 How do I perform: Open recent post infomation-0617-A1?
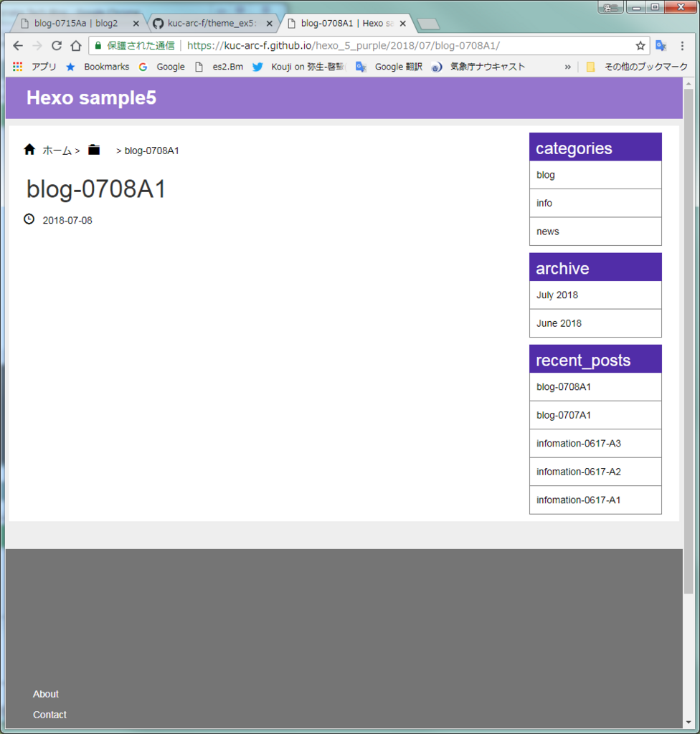[x=595, y=500]
